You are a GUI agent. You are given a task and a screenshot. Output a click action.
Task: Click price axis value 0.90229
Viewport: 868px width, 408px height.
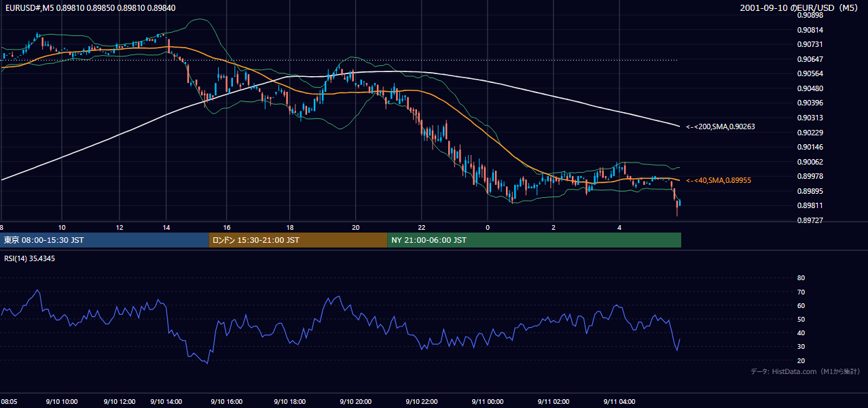tap(811, 133)
